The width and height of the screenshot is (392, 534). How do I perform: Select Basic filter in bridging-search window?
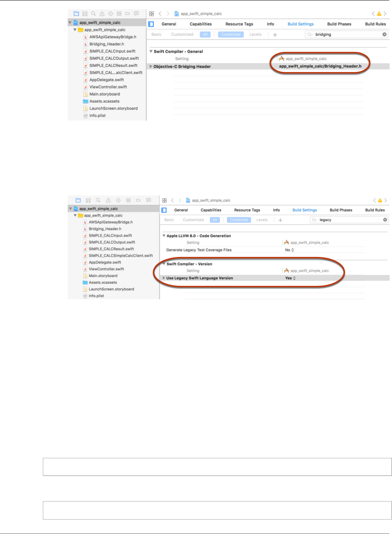[157, 34]
